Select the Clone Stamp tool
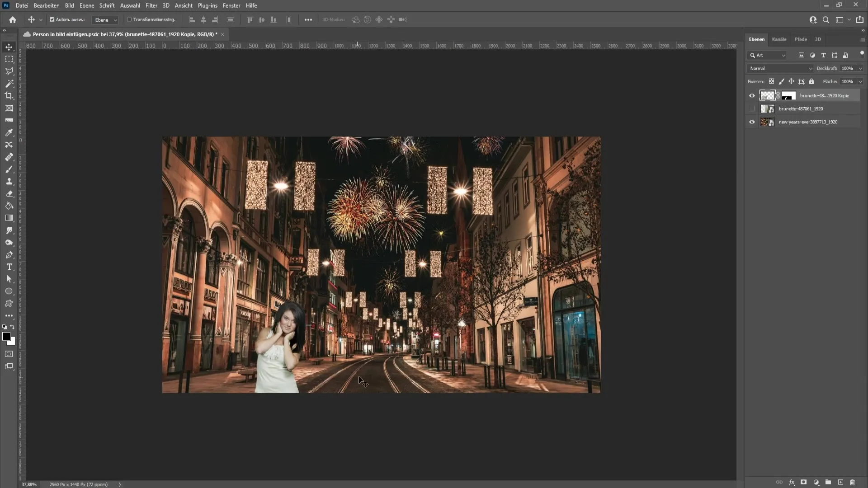The image size is (868, 488). [9, 181]
